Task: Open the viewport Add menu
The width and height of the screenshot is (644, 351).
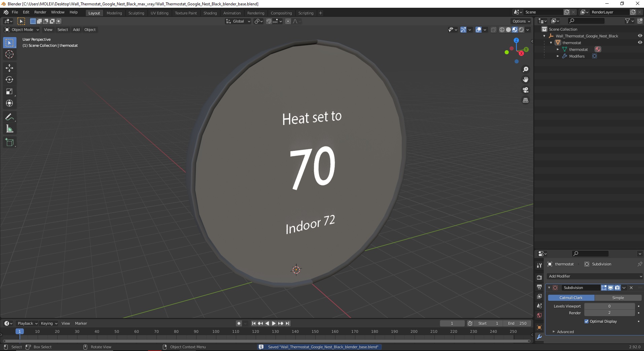Action: click(76, 30)
